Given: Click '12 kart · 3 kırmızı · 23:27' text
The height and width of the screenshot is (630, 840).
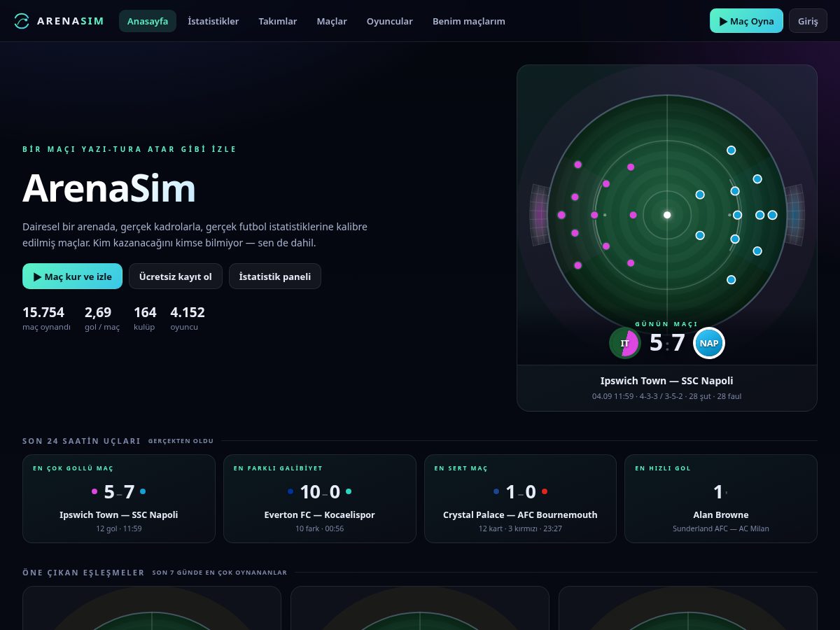Looking at the screenshot, I should pos(520,528).
